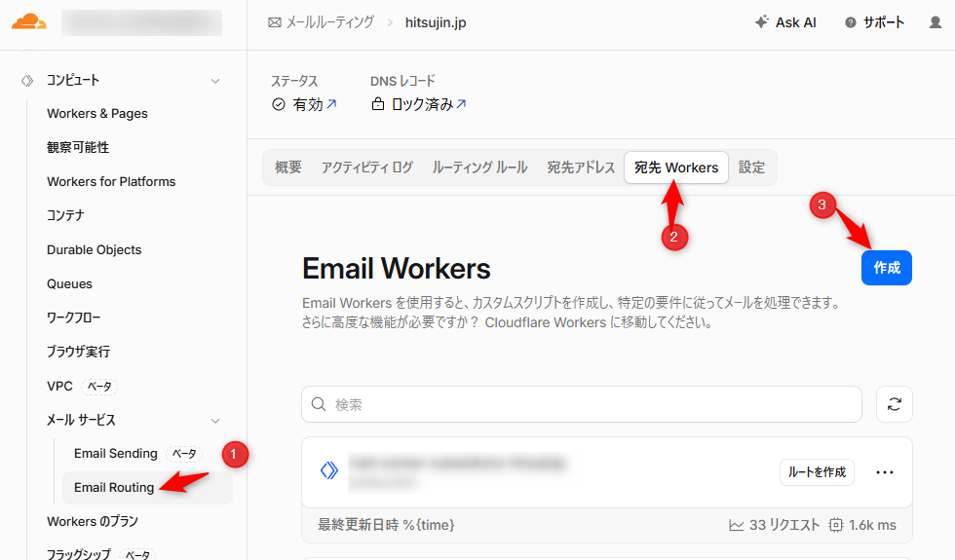Open VPC beta item
Image resolution: width=955 pixels, height=560 pixels.
click(82, 386)
